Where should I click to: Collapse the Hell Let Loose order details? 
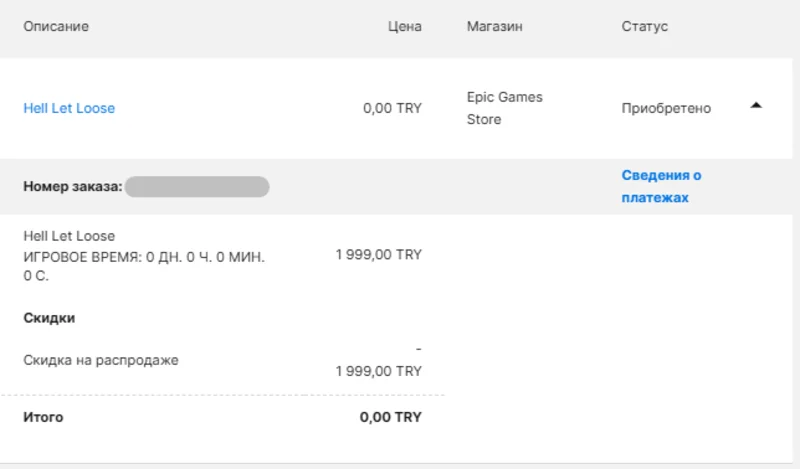(756, 105)
